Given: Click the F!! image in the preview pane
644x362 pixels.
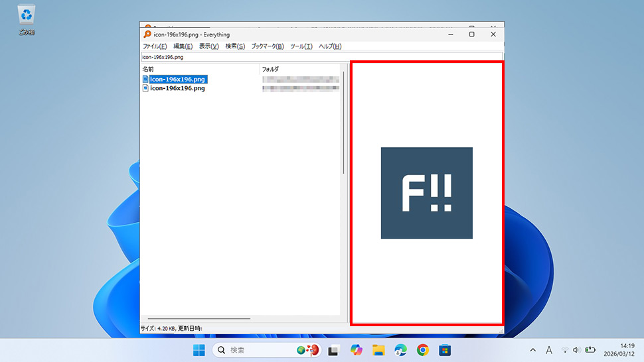Looking at the screenshot, I should [x=427, y=193].
